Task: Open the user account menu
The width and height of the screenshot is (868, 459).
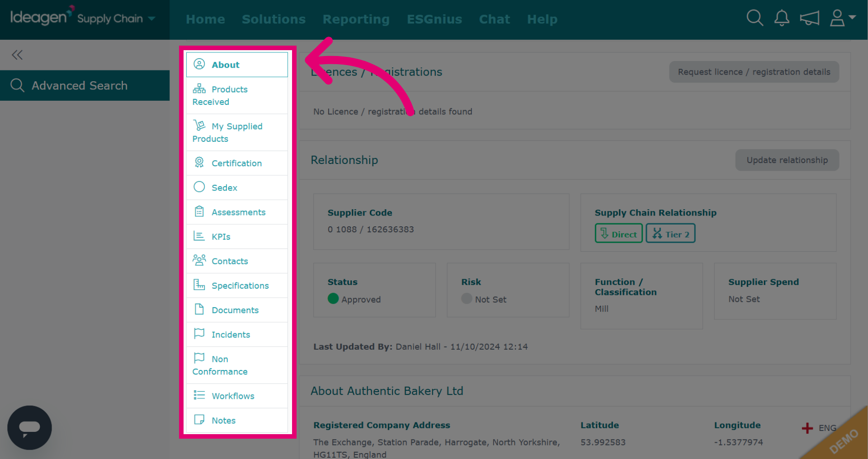Action: 842,18
